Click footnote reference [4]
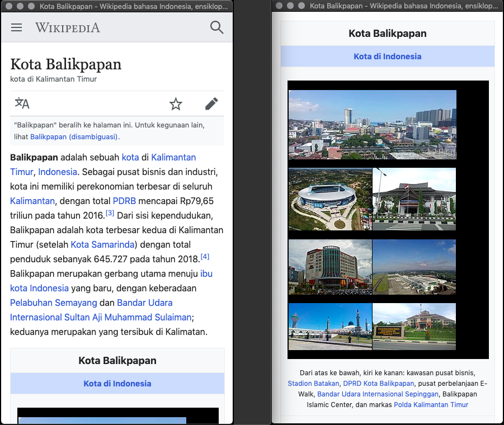Image resolution: width=504 pixels, height=425 pixels. (205, 257)
